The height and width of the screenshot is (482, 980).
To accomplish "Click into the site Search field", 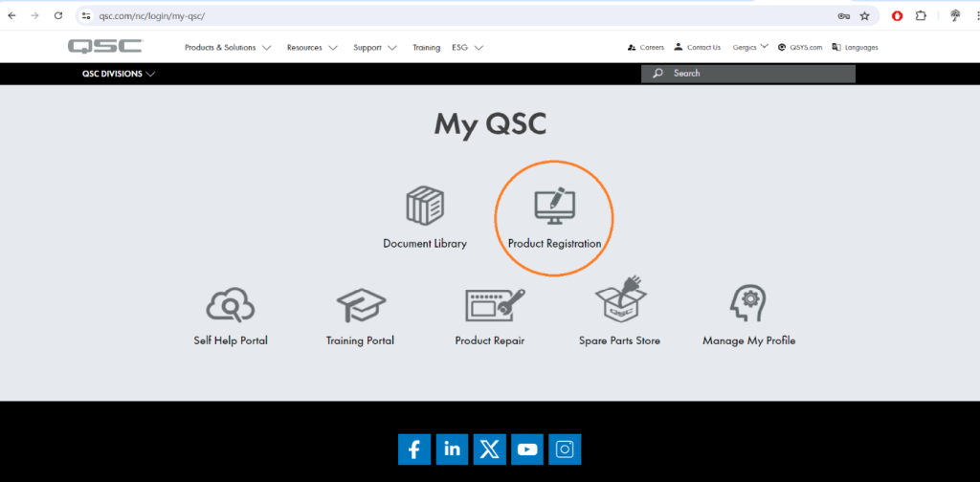I will click(x=748, y=74).
